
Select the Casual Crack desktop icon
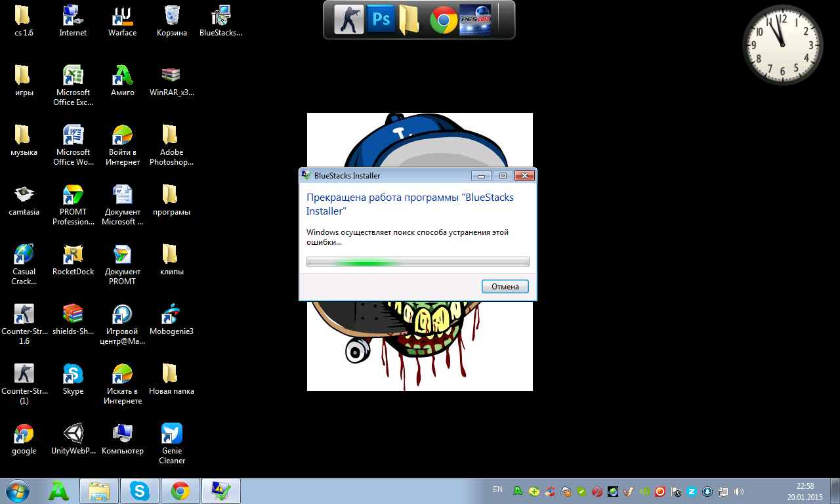pyautogui.click(x=24, y=264)
